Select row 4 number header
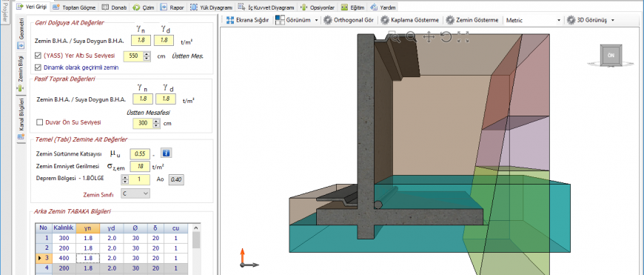 pyautogui.click(x=44, y=269)
